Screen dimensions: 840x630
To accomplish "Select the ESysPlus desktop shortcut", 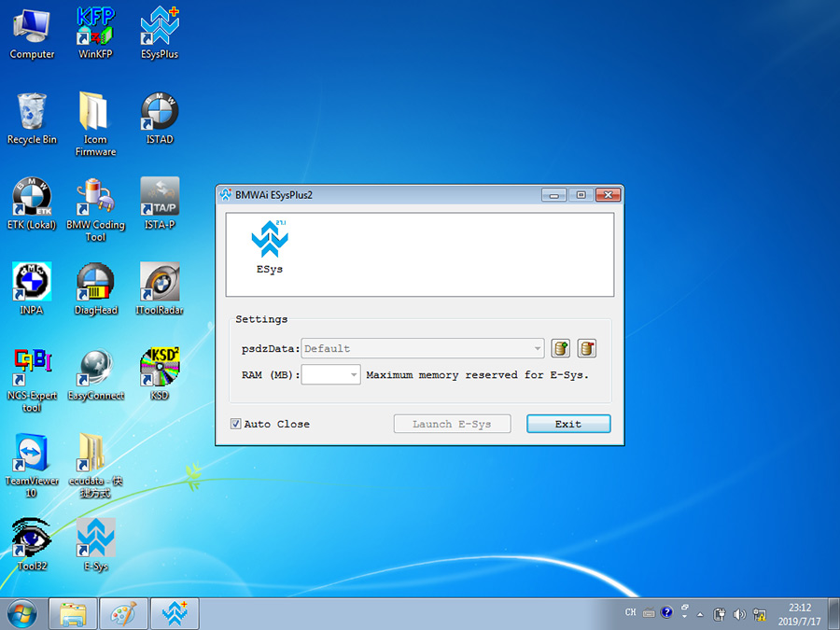I will 160,34.
